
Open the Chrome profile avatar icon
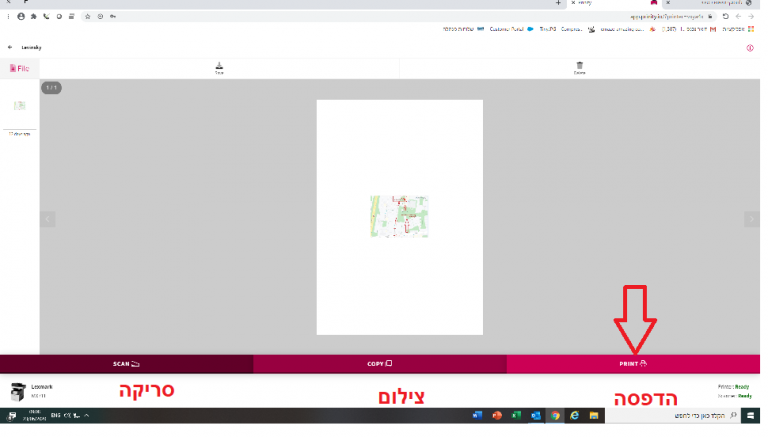[21, 16]
